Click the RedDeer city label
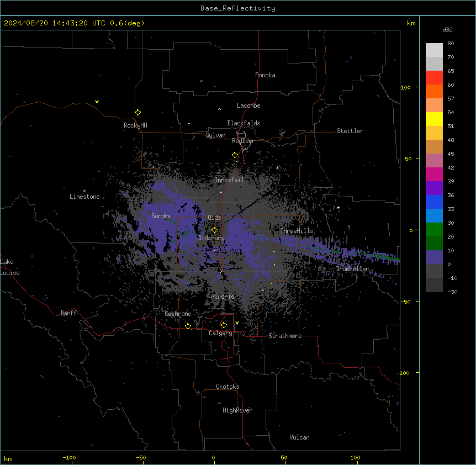The width and height of the screenshot is (476, 465). click(x=243, y=141)
